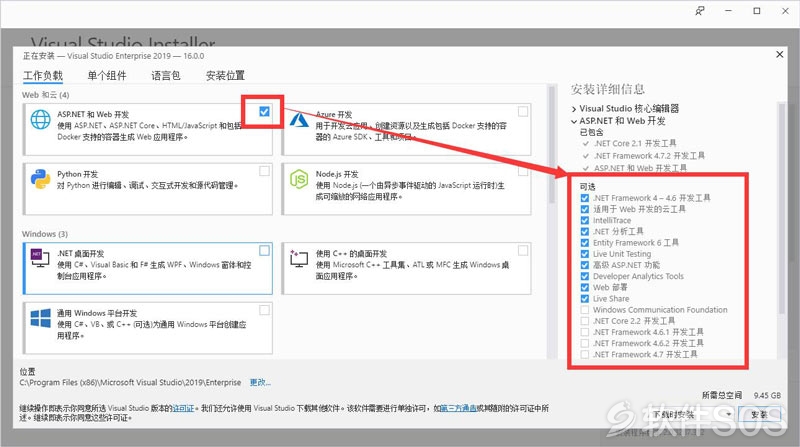Click the .NET Core 2.1 开发工具 entry
Screen dimensions: 800x447
click(x=635, y=143)
